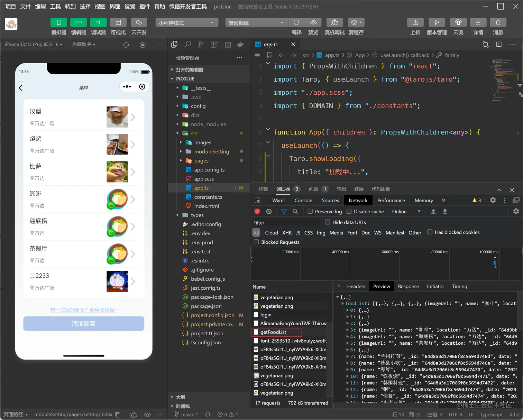Check Hide data URLs

[328, 222]
